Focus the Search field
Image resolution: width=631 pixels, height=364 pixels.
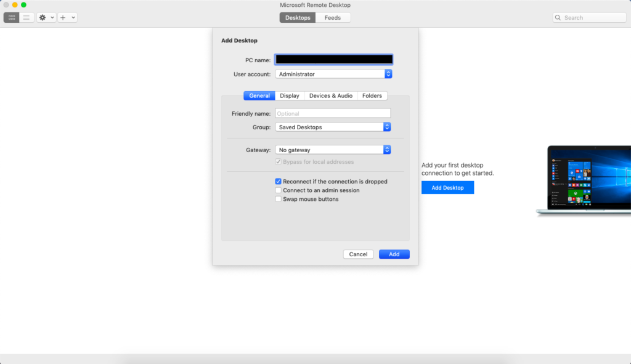pyautogui.click(x=590, y=18)
